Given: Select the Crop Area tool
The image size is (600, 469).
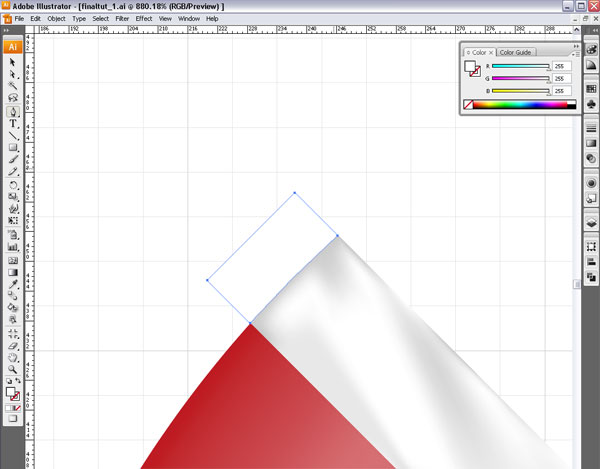Looking at the screenshot, I should tap(13, 334).
